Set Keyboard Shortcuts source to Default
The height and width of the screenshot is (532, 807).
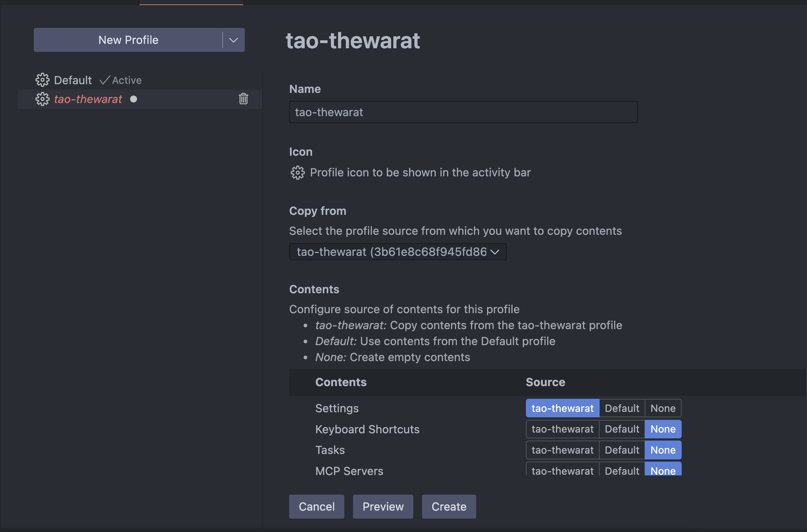coord(622,429)
